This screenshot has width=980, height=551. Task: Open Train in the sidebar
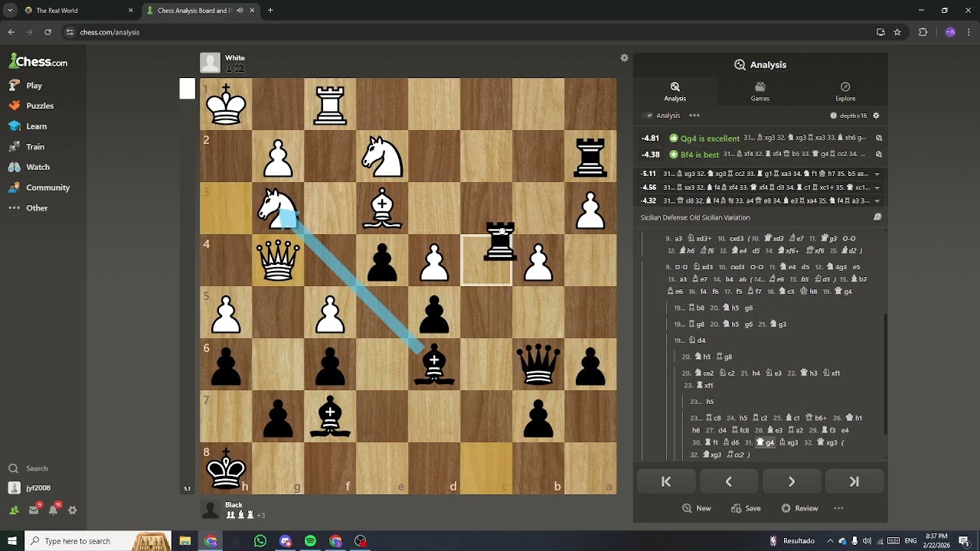coord(27,147)
